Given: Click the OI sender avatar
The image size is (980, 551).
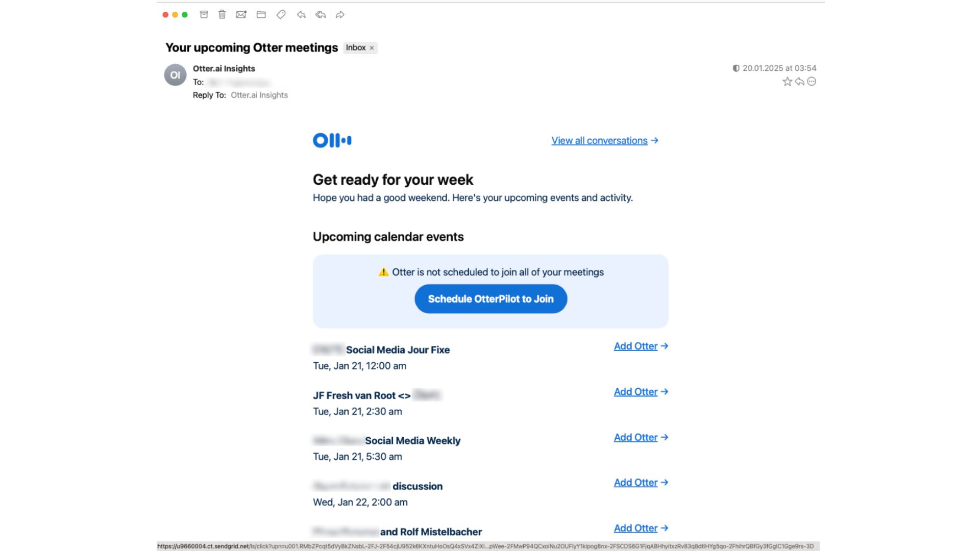Looking at the screenshot, I should 175,75.
